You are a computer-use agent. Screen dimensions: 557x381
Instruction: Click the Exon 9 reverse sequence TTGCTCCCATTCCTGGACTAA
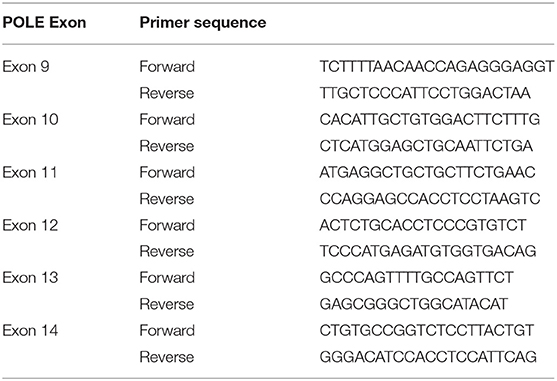point(425,93)
